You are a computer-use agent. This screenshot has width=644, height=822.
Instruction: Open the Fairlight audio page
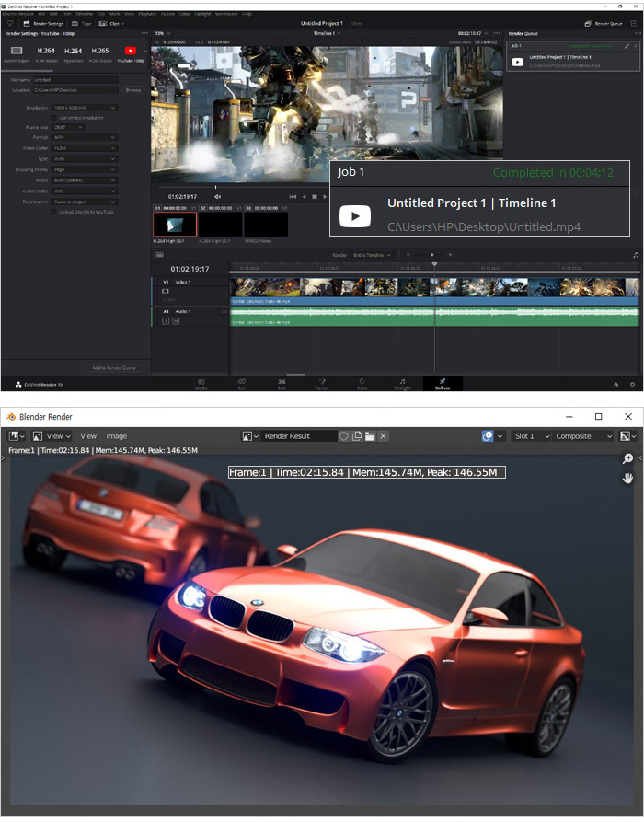pyautogui.click(x=403, y=383)
